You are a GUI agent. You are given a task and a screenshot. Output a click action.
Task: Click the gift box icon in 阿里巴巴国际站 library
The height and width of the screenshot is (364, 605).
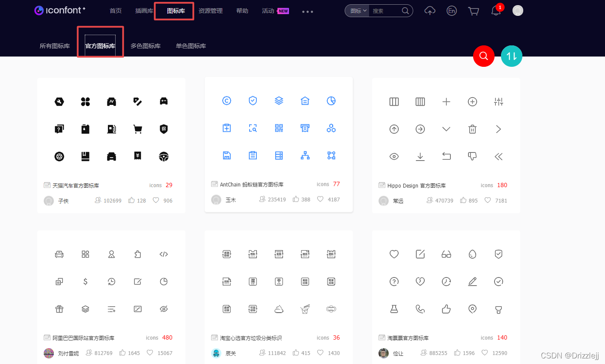point(59,309)
